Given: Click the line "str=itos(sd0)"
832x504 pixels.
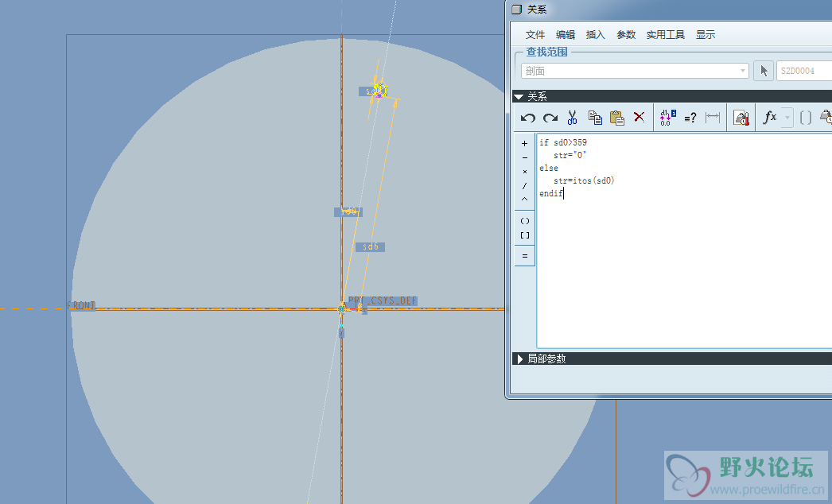Looking at the screenshot, I should pos(584,180).
